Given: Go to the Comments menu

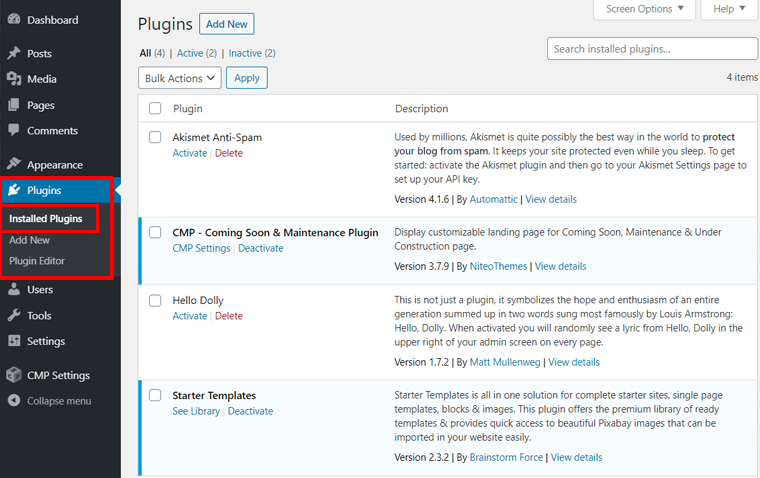Looking at the screenshot, I should point(52,130).
